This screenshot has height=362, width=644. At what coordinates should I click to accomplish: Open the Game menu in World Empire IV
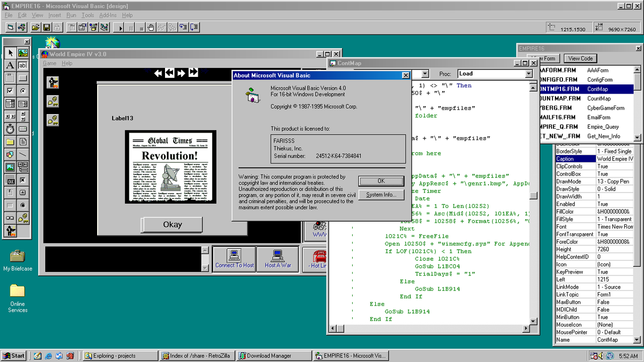click(x=49, y=63)
